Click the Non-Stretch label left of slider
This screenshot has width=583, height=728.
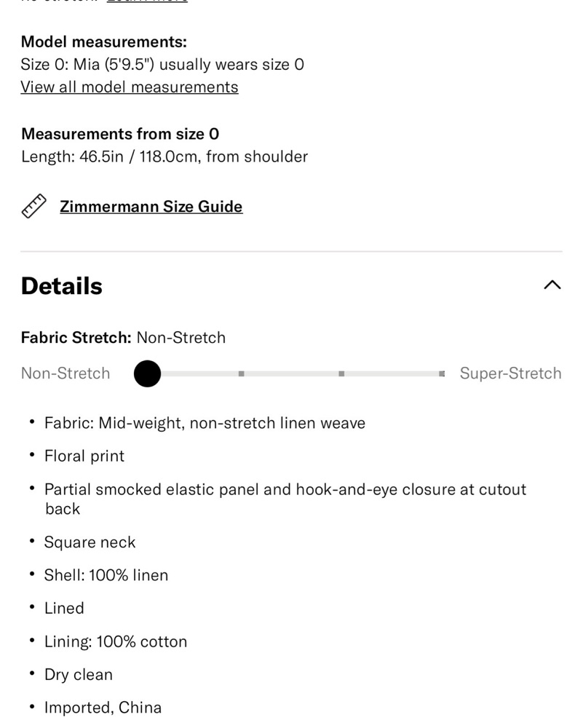tap(66, 373)
